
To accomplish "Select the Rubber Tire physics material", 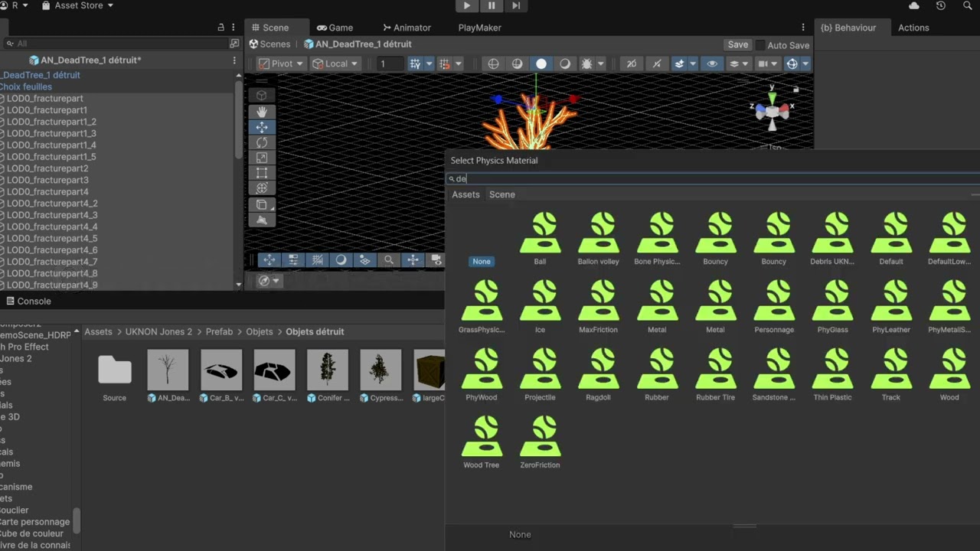I will 715,374.
